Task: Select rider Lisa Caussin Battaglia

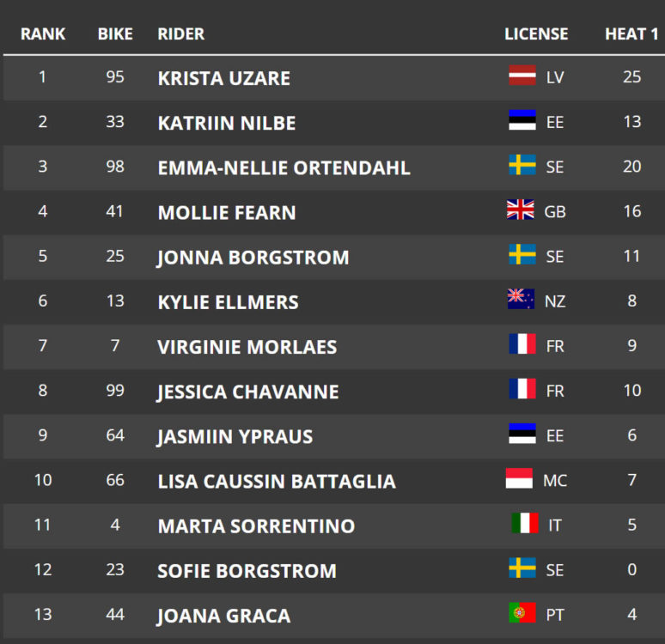Action: point(277,481)
